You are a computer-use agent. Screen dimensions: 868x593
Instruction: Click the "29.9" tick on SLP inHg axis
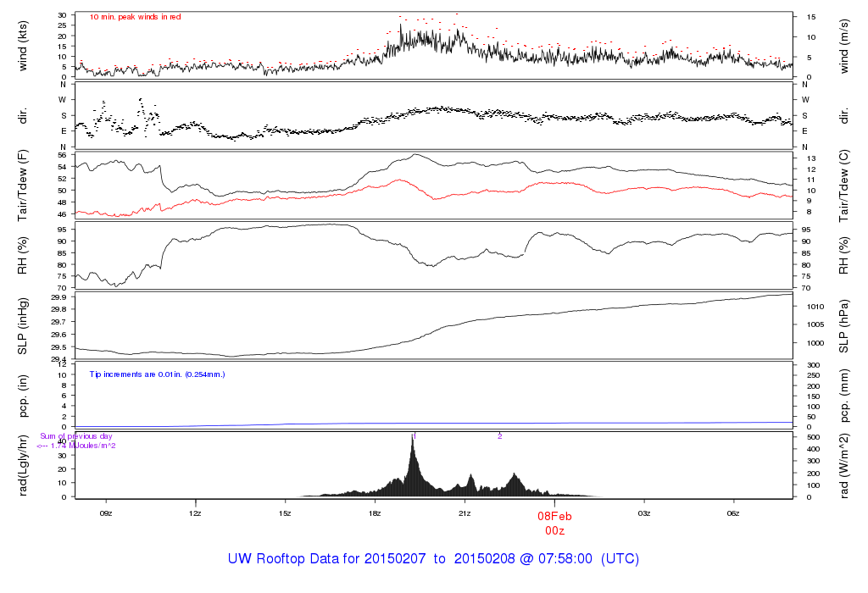point(58,297)
